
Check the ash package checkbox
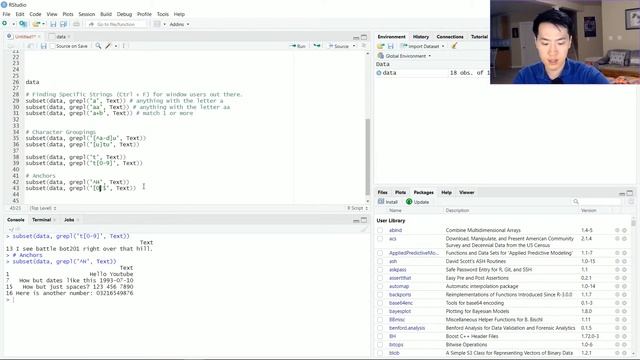(x=380, y=261)
